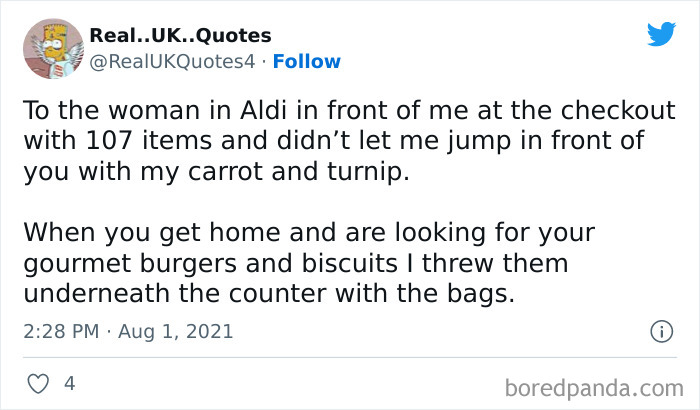Open the Bart Simpson angel profile avatar
Screen dimensions: 700x410
[53, 48]
